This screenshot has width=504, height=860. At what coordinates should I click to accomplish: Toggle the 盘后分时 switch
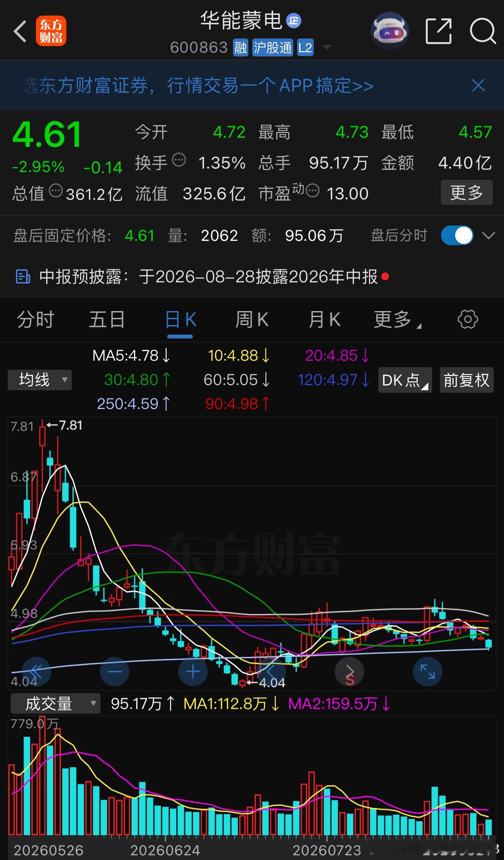pos(457,235)
